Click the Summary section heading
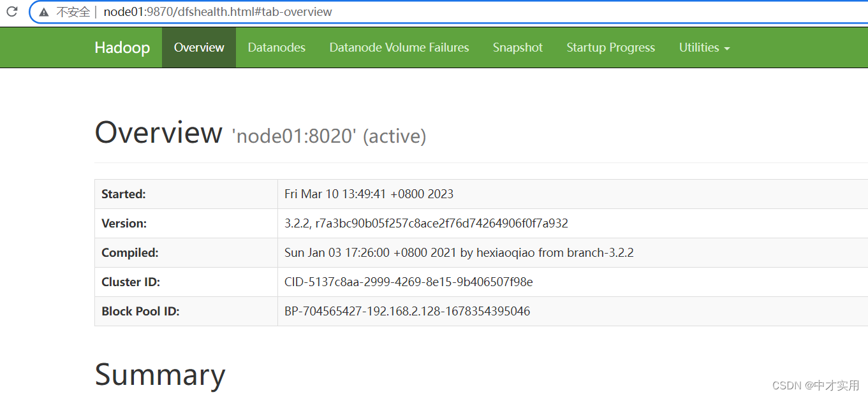This screenshot has width=868, height=397. [x=160, y=375]
